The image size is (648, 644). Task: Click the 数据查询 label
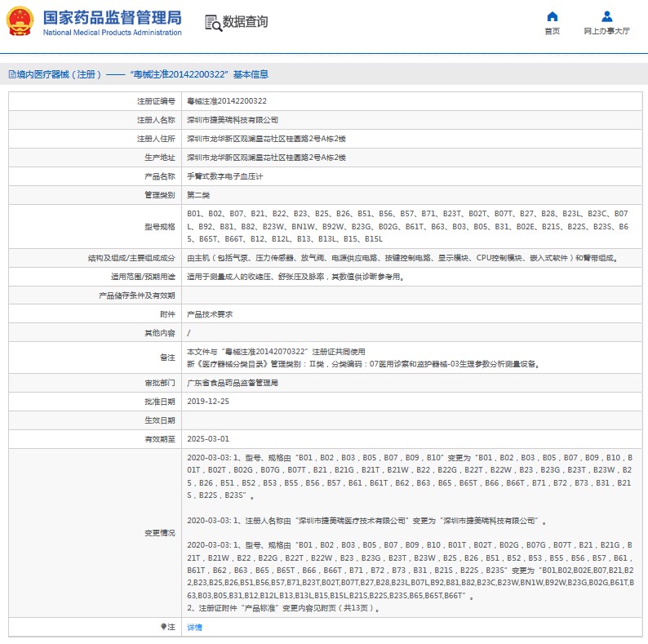(246, 21)
